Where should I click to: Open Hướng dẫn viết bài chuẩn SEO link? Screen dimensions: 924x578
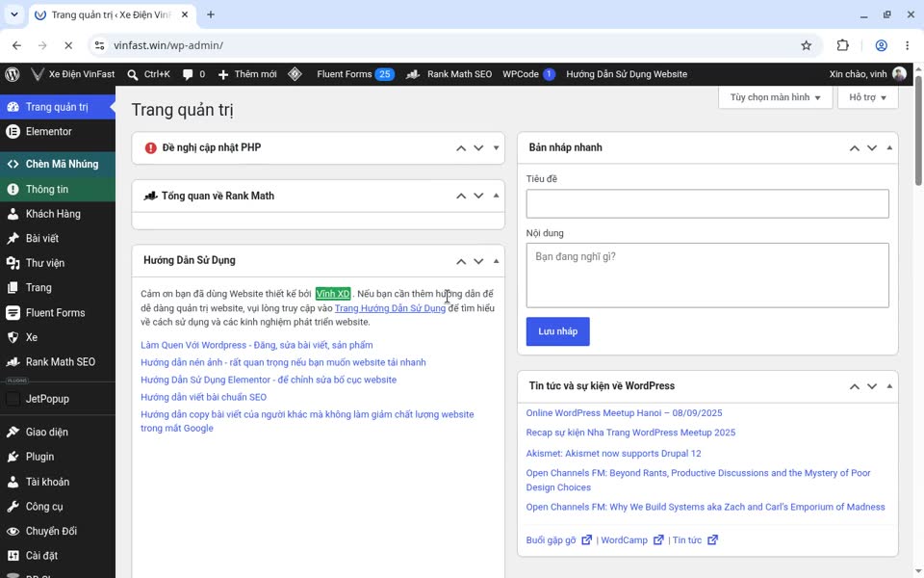coord(203,397)
